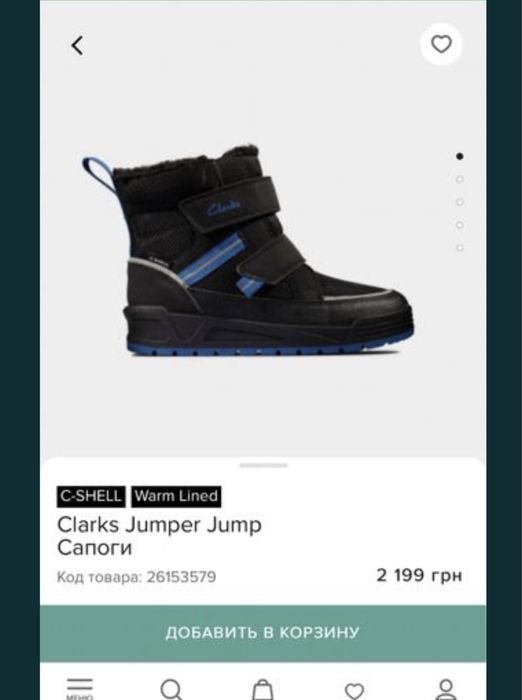Image resolution: width=522 pixels, height=700 pixels.
Task: Click the 2 199 грн price
Action: [x=419, y=575]
